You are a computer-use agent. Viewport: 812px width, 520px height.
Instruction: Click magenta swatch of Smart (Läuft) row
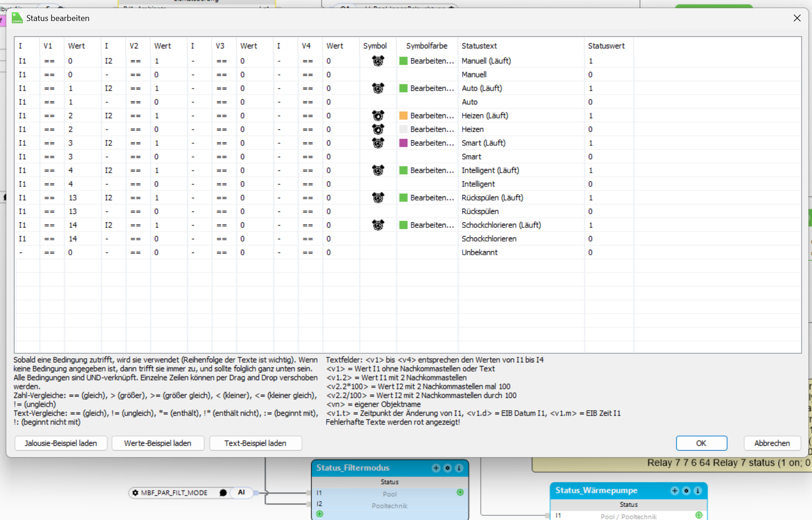(x=403, y=143)
